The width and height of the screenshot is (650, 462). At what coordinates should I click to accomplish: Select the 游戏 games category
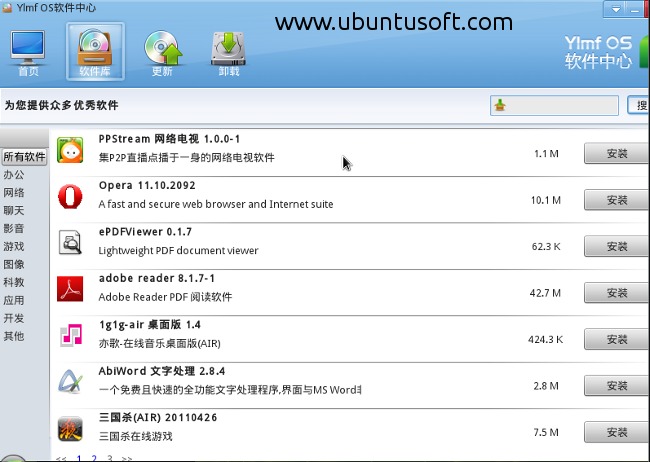(14, 246)
